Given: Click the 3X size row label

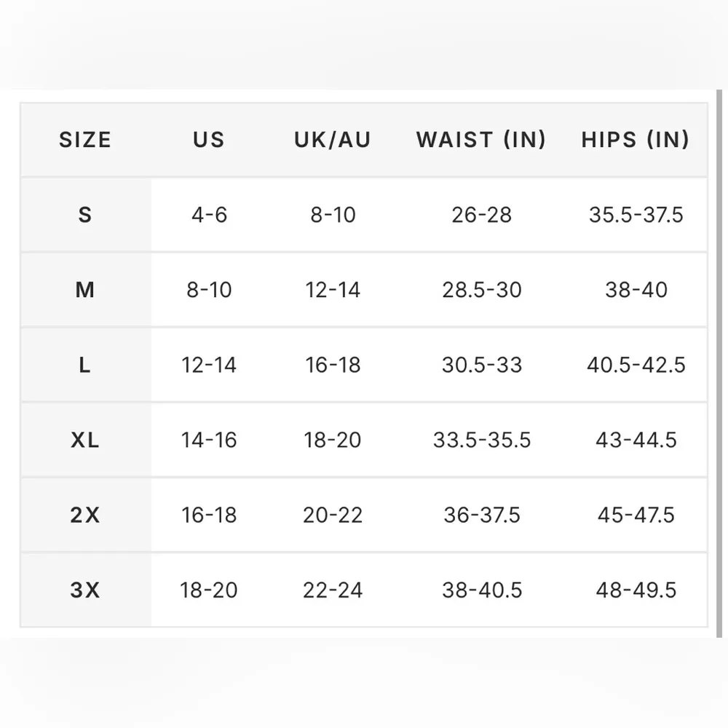Looking at the screenshot, I should tap(85, 590).
